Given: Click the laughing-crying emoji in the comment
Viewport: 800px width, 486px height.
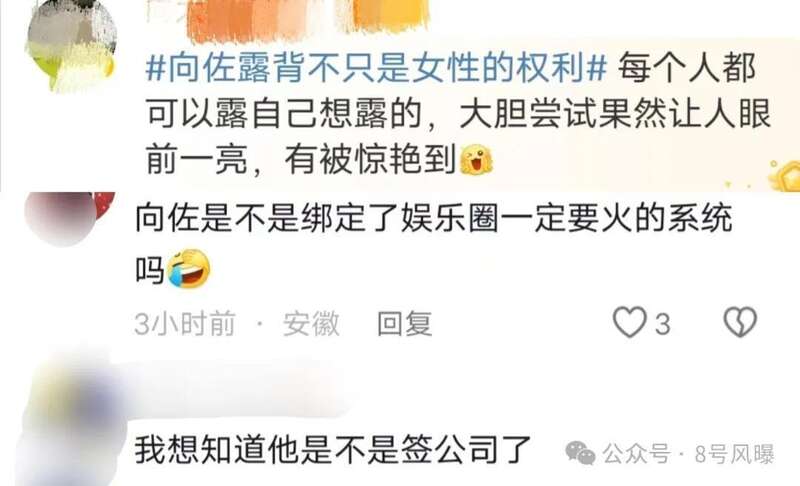Looking at the screenshot, I should 188,269.
